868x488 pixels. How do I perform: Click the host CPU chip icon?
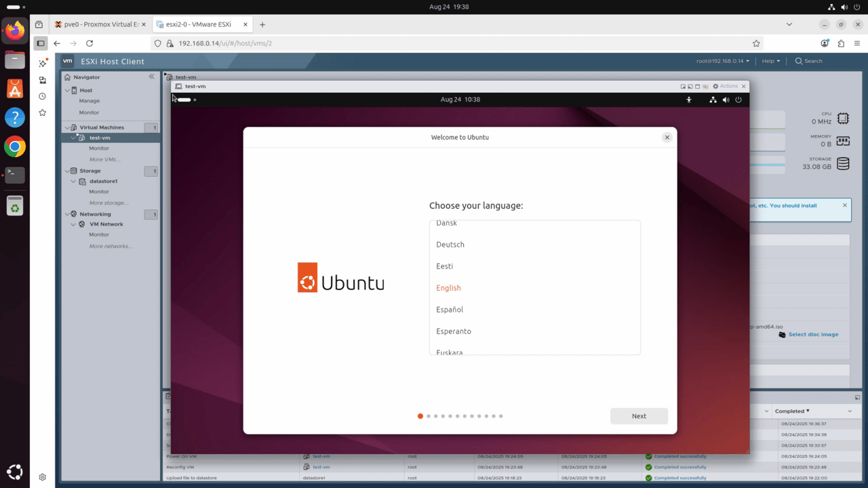843,119
